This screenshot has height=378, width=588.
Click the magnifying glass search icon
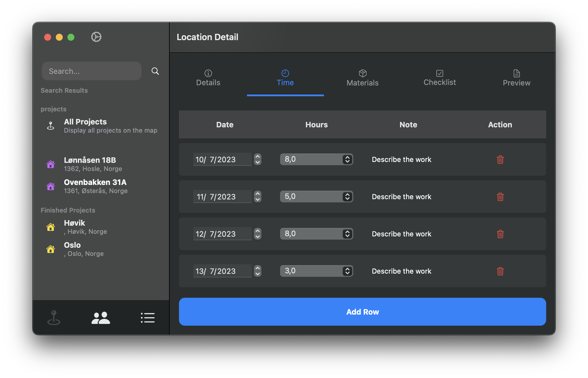(155, 71)
